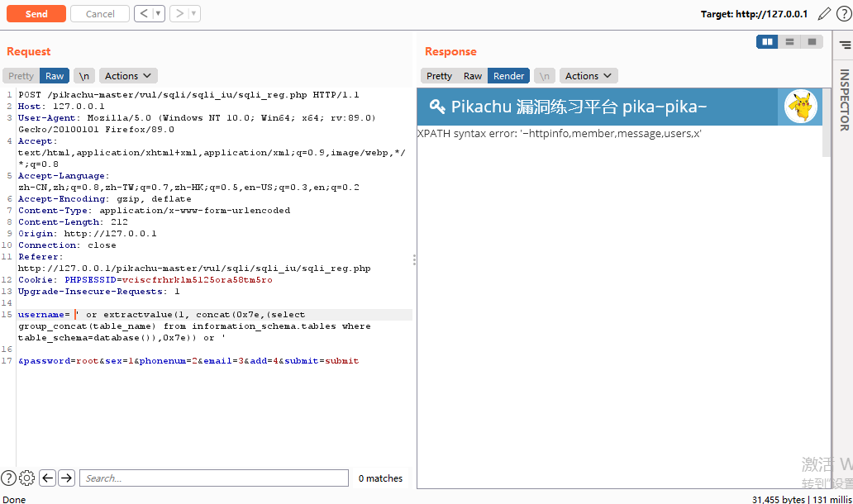Click the Origin: http://127.0.0.1 header
Screen dimensions: 853x504
(87, 234)
